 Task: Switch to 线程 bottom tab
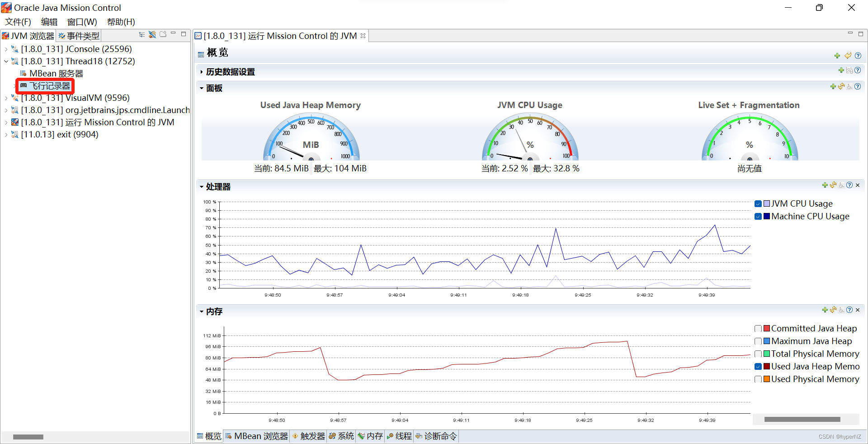[x=399, y=436]
